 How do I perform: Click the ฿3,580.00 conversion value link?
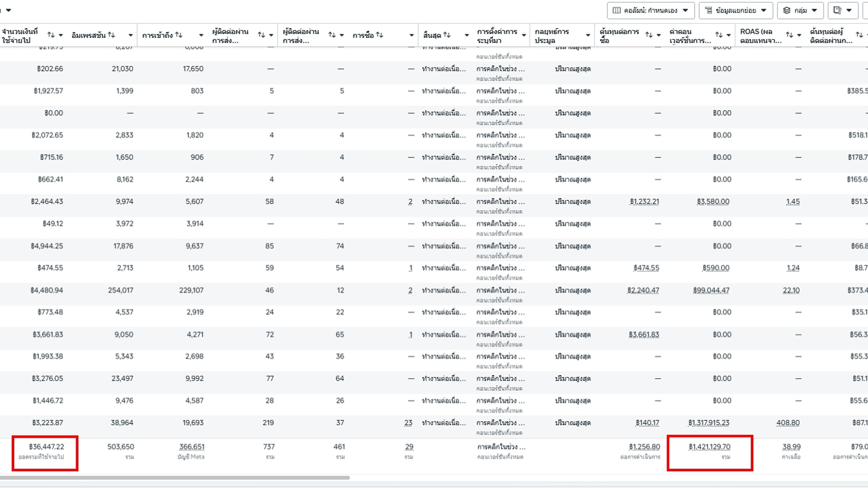713,202
